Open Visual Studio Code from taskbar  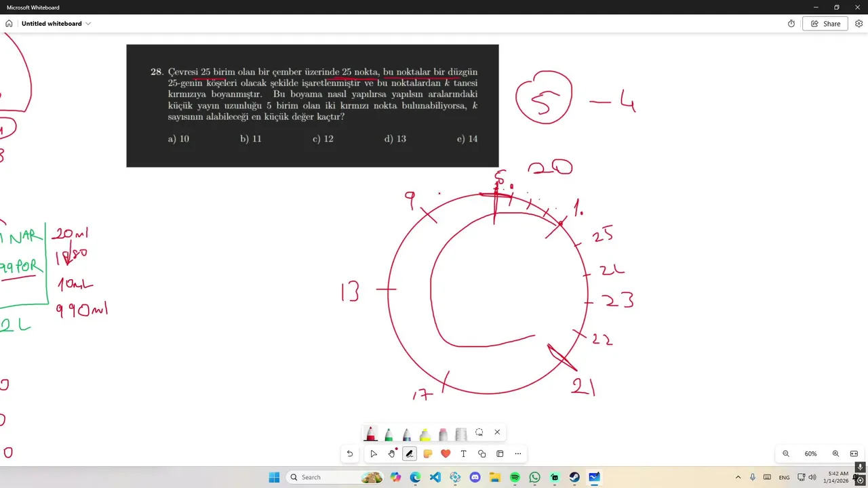(435, 477)
